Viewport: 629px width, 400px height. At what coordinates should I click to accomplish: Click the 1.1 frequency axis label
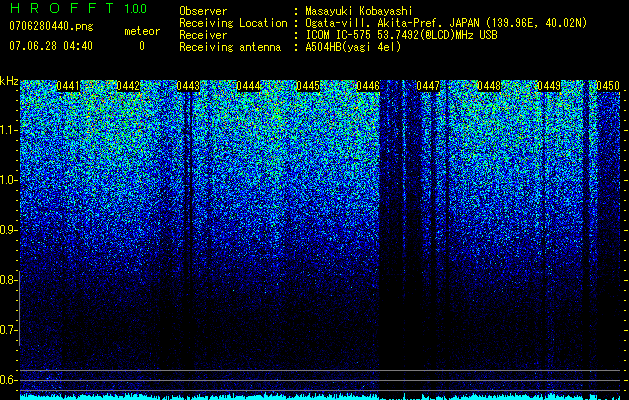8,130
